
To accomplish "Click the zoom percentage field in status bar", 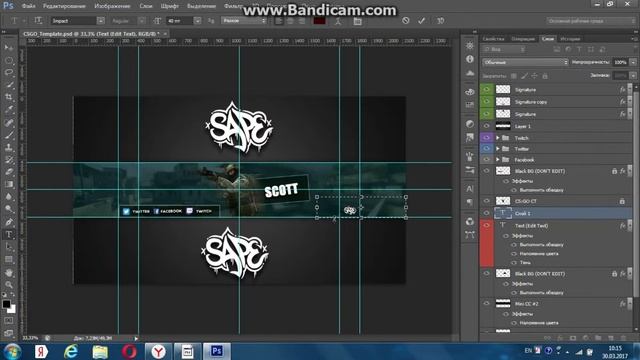I will point(30,338).
